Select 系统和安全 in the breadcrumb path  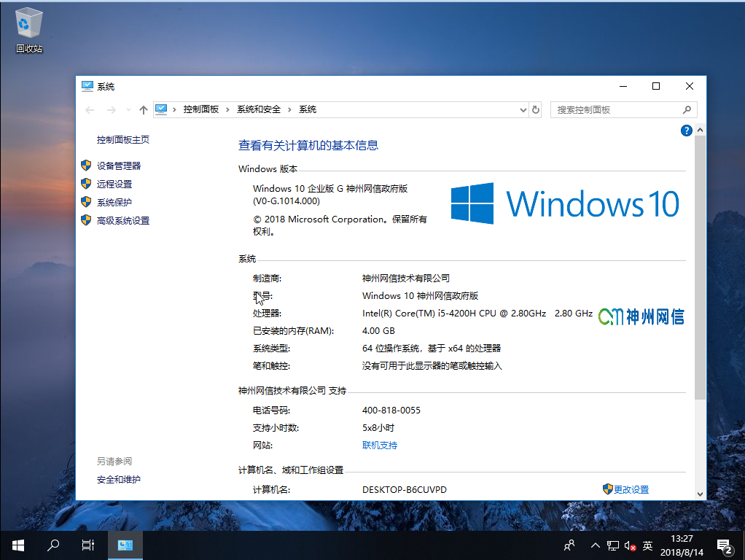coord(258,109)
